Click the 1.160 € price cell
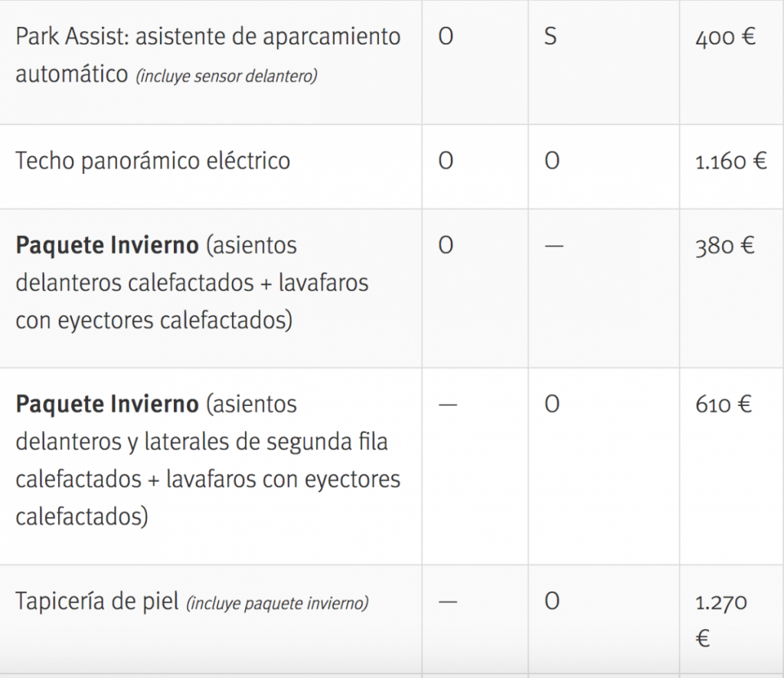 click(731, 162)
